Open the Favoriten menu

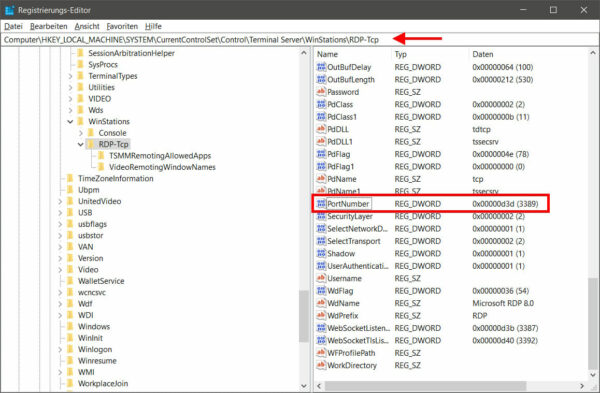point(122,26)
